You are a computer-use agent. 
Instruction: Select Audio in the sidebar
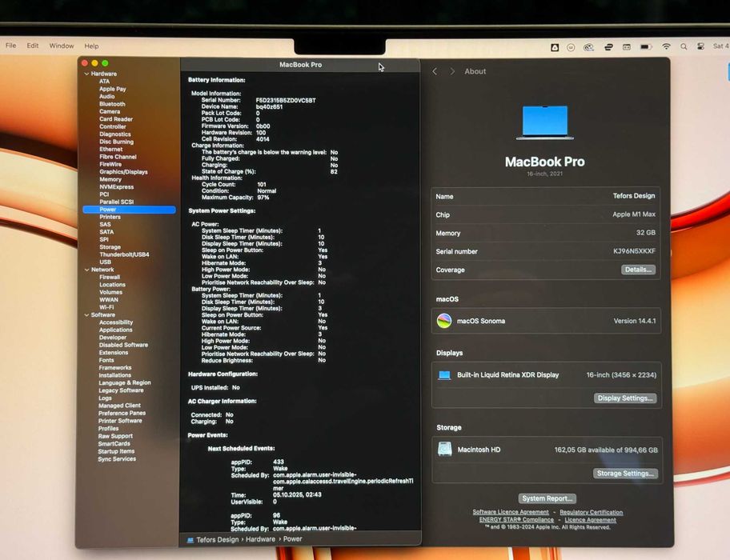tap(106, 96)
